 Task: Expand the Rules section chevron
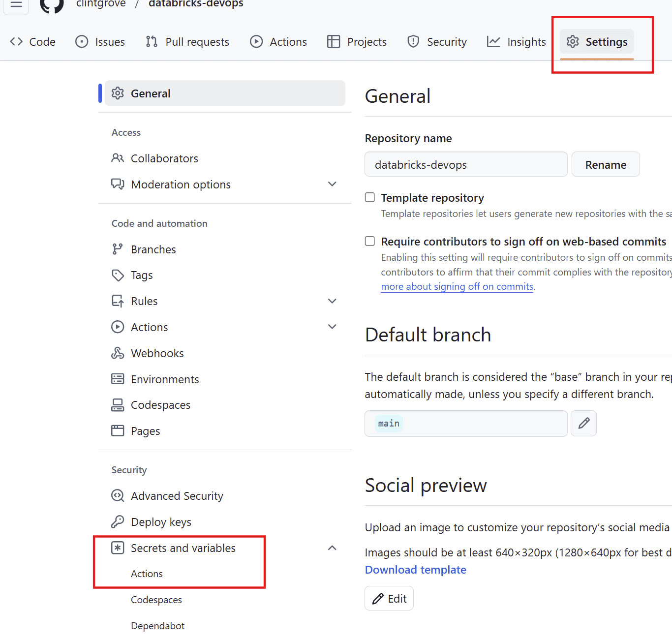point(332,301)
